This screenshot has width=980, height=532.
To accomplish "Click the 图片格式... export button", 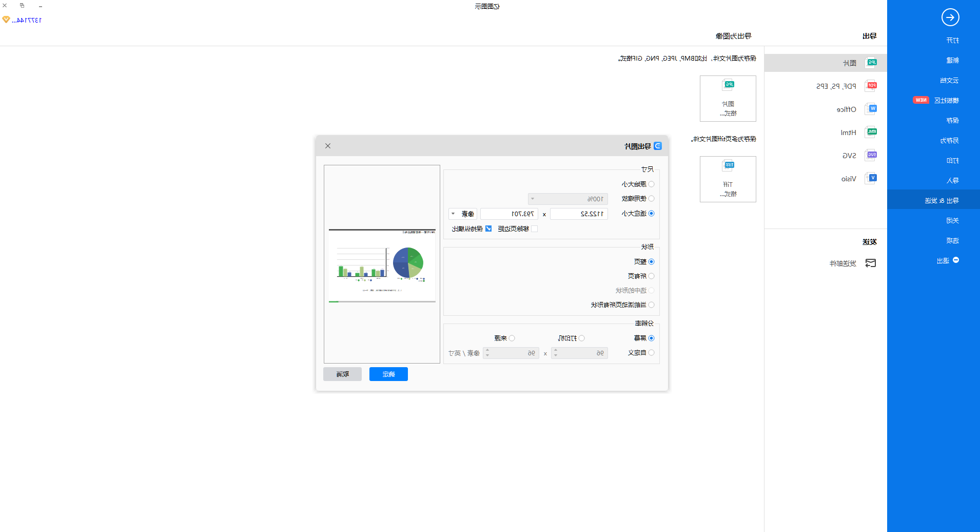I will coord(728,99).
